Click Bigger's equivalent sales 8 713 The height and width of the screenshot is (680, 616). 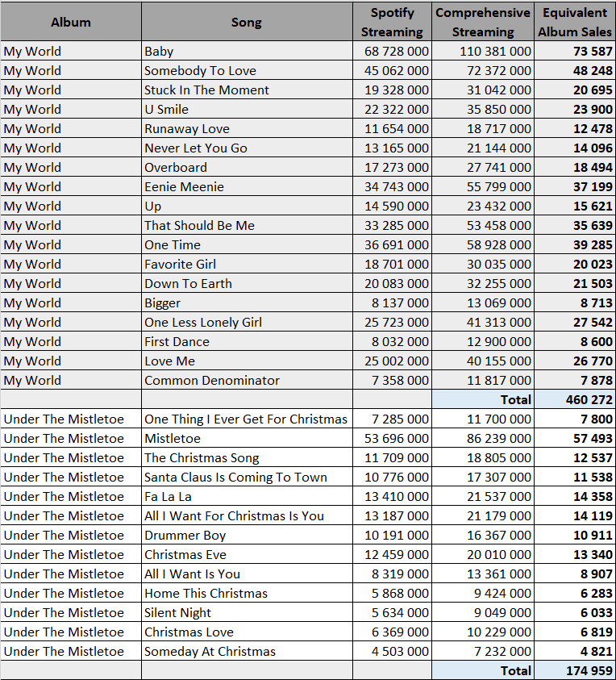pos(575,303)
